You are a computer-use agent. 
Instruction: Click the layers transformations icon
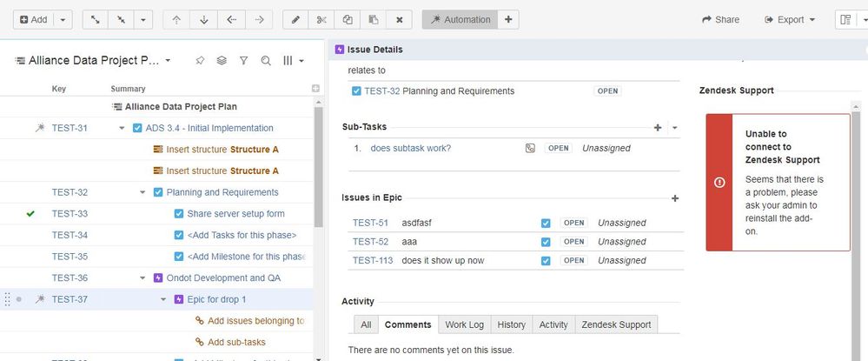coord(222,60)
